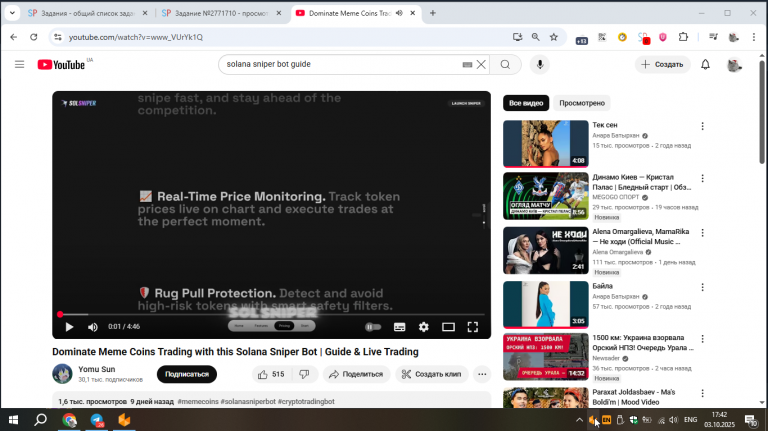This screenshot has width=768, height=431.
Task: Open the Тек сен video thumbnail
Action: click(546, 144)
